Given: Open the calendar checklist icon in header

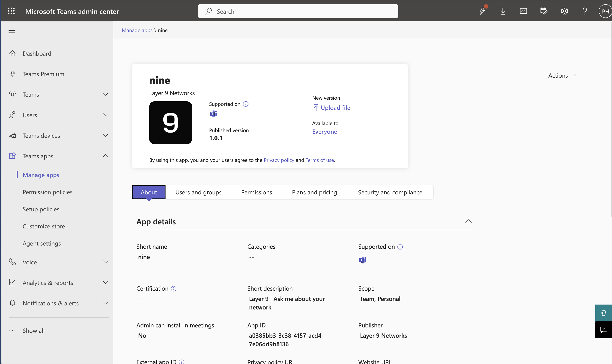Looking at the screenshot, I should (544, 11).
